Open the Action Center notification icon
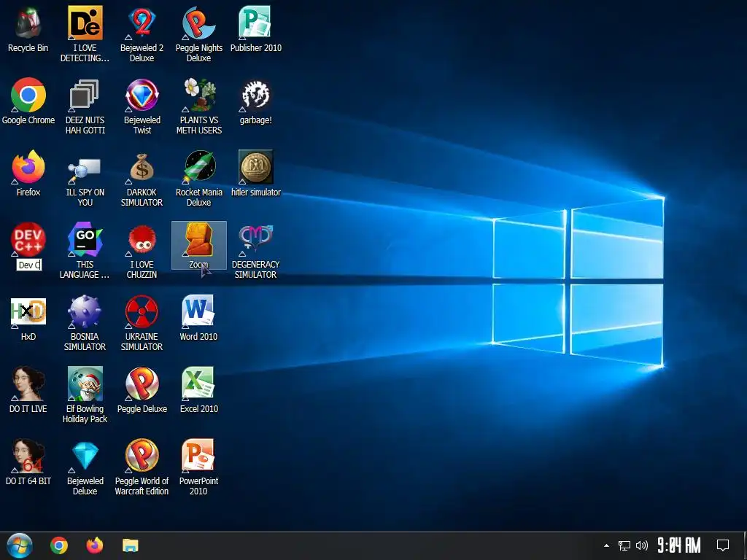The image size is (747, 560). (x=723, y=545)
